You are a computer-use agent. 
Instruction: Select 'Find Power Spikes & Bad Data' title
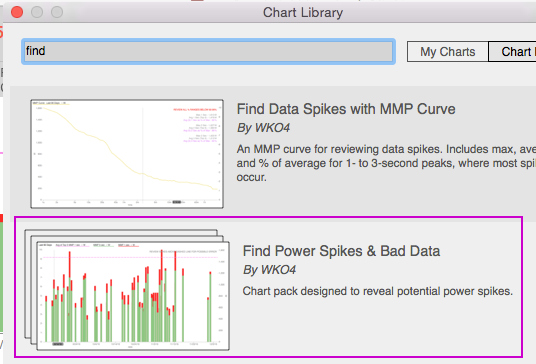pos(341,251)
